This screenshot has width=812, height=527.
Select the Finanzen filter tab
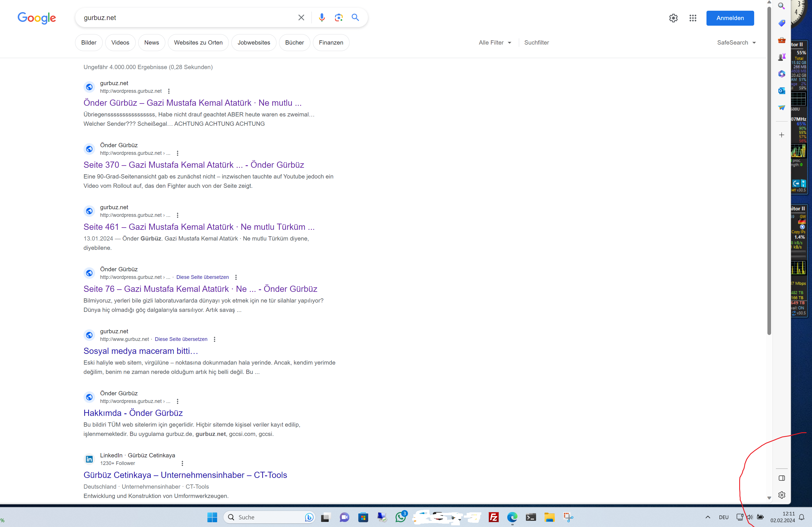(331, 43)
